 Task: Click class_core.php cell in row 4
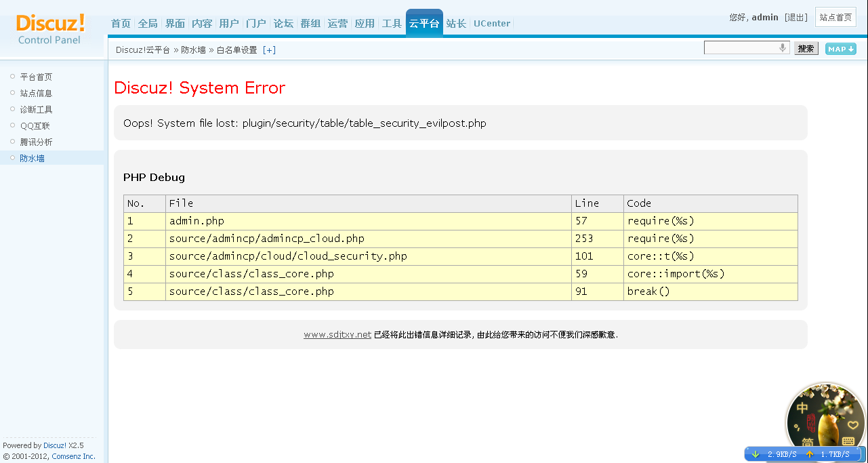[x=368, y=274]
